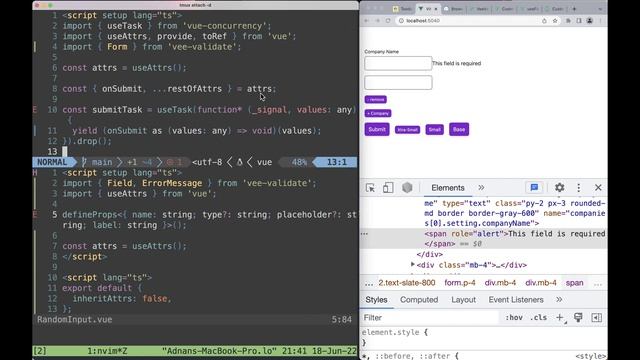Open the browser profile avatar

(589, 20)
